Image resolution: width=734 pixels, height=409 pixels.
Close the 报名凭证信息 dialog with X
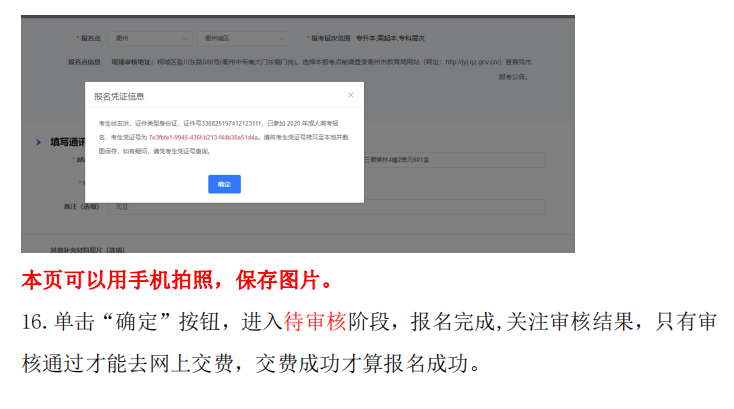click(x=350, y=95)
